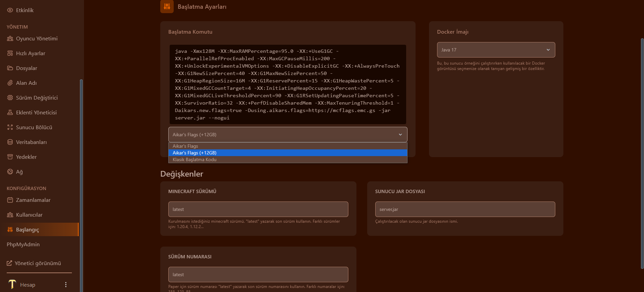Screen dimensions: 644x292
Task: Click the Docker İmajı label
Action: coord(453,32)
